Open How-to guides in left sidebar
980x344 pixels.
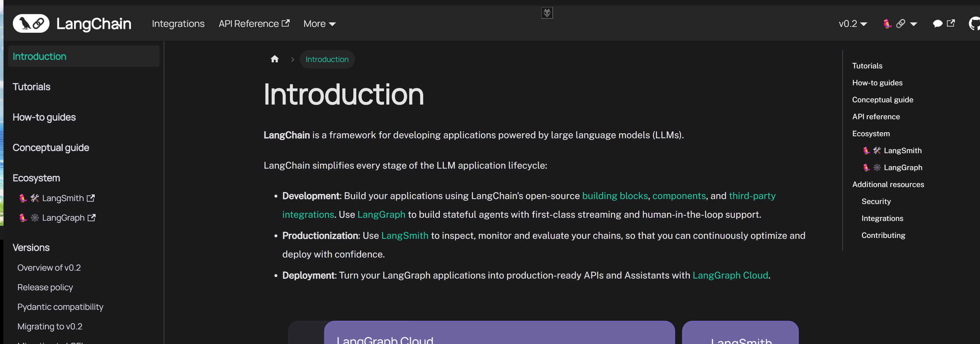pyautogui.click(x=44, y=117)
